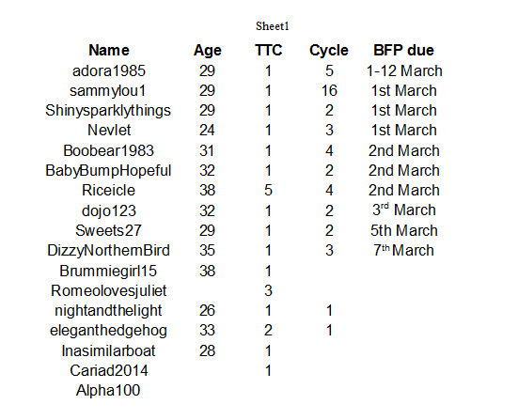Click the eleganthedgehog name cell
Viewport: 518px width, 420px height.
tap(108, 331)
